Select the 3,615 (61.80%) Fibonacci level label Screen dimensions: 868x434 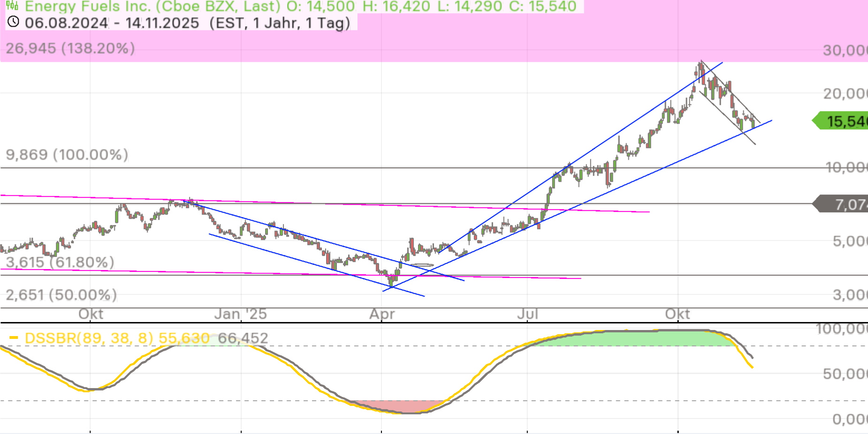(x=60, y=262)
